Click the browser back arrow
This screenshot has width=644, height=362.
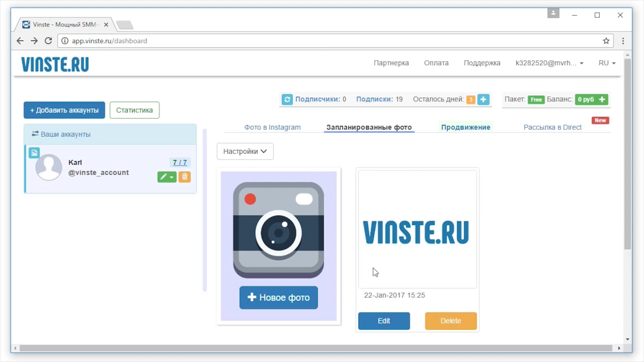coord(20,41)
